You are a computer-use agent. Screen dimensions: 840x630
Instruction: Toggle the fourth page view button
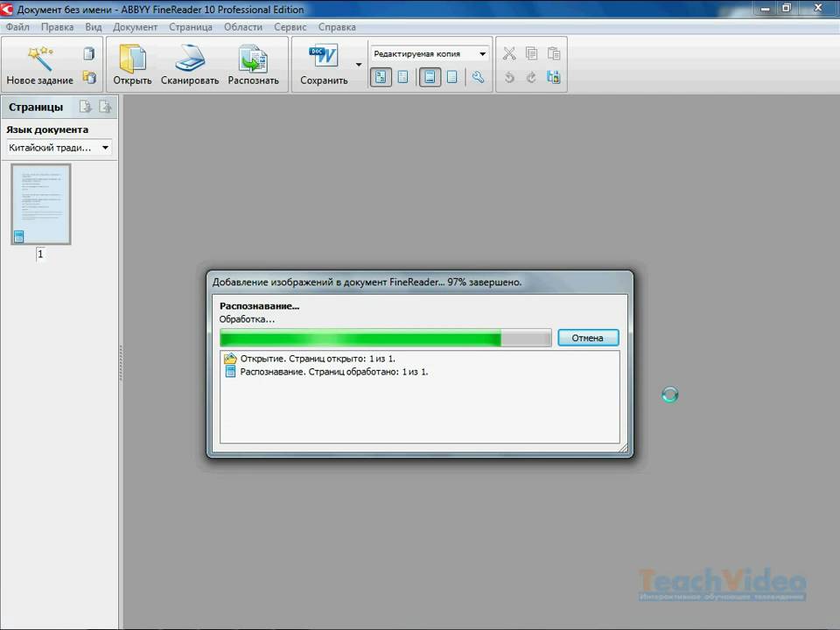pyautogui.click(x=452, y=78)
